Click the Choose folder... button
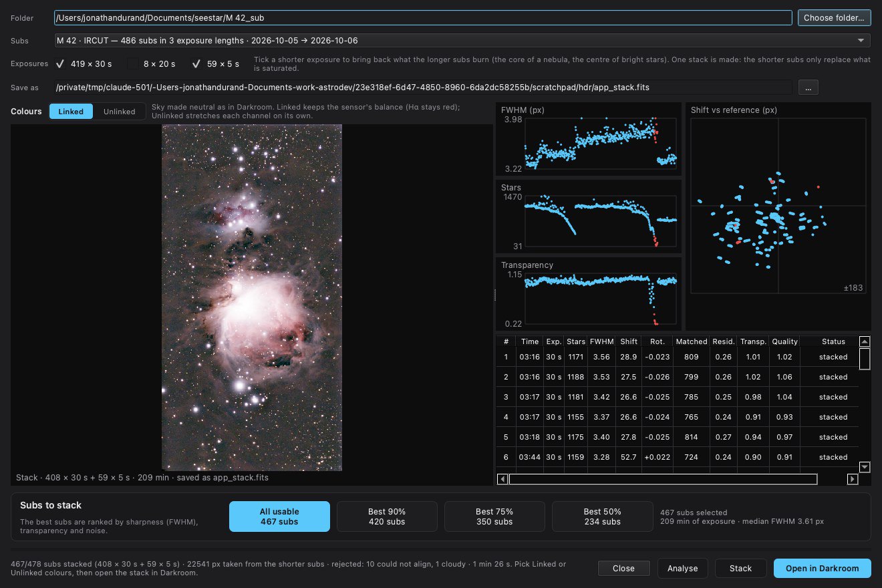Image resolution: width=882 pixels, height=588 pixels. pos(835,18)
